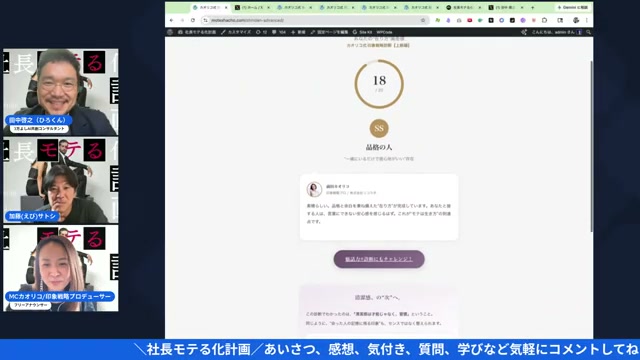Open カスタマイズ in the admin bar
This screenshot has height=360, width=640.
click(236, 32)
